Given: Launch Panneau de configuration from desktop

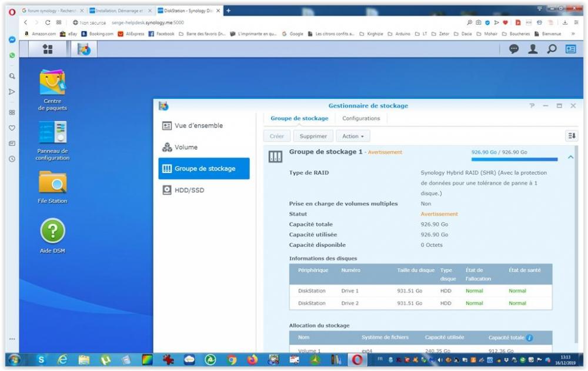Looking at the screenshot, I should pos(52,133).
